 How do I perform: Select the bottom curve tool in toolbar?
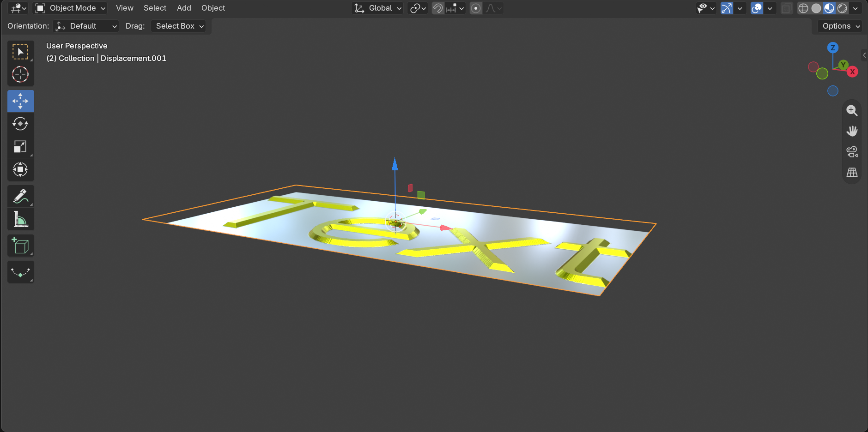coord(20,272)
